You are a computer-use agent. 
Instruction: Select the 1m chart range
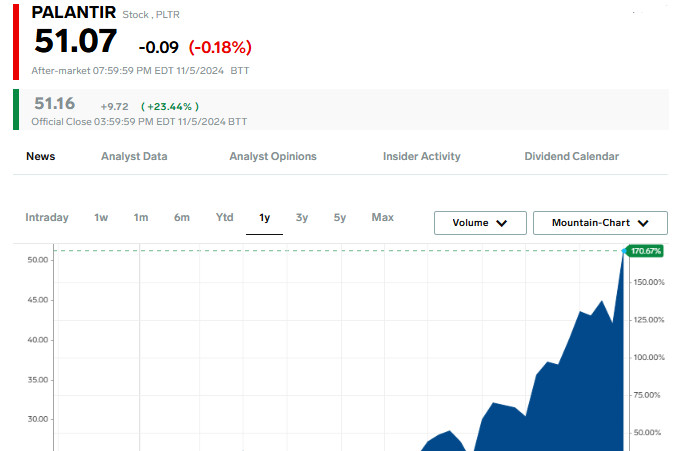pos(141,217)
